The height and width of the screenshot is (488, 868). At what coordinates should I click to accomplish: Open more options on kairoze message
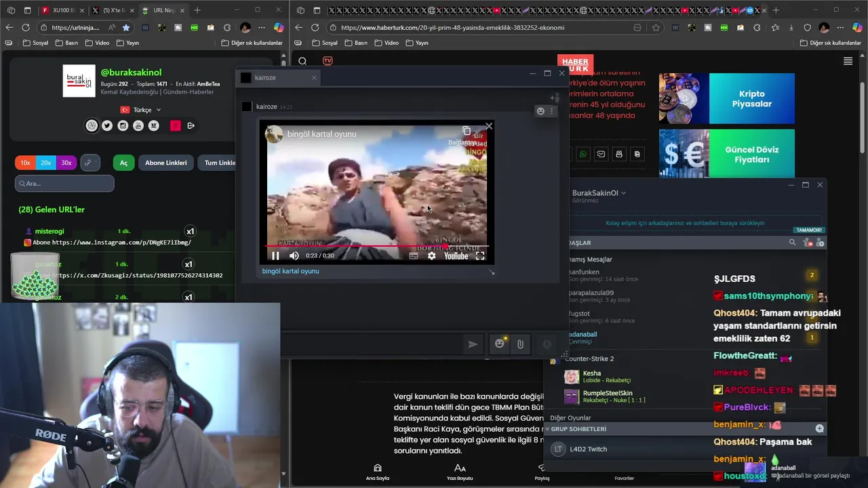tap(551, 111)
